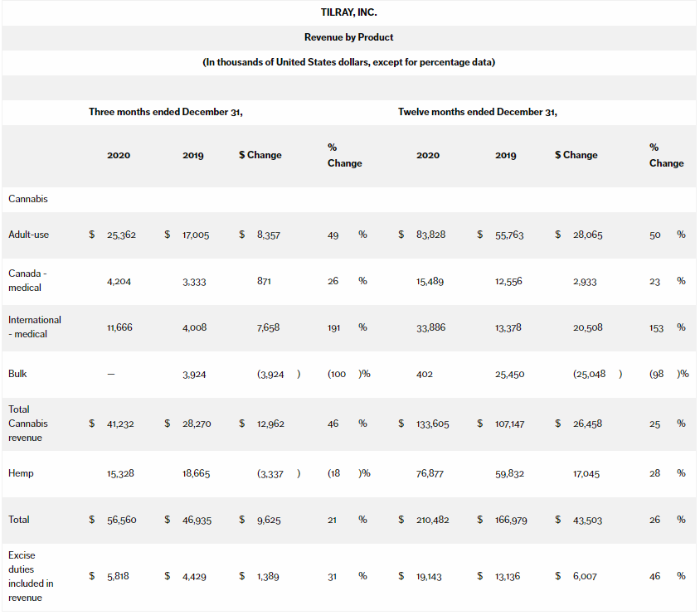This screenshot has height=615, width=700.
Task: Click Adult-use quarterly 2019 value 17,005
Action: point(196,235)
